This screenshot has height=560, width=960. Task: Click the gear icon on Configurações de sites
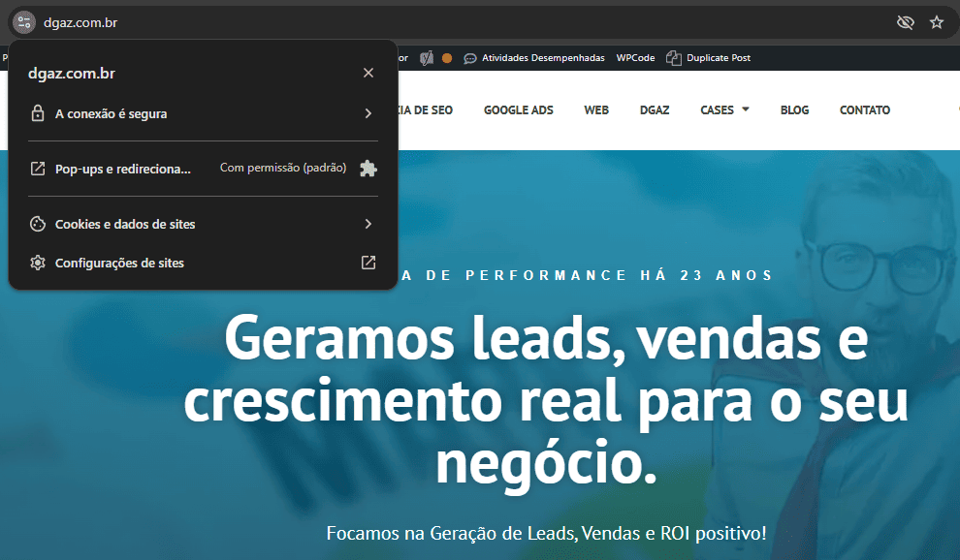point(37,262)
